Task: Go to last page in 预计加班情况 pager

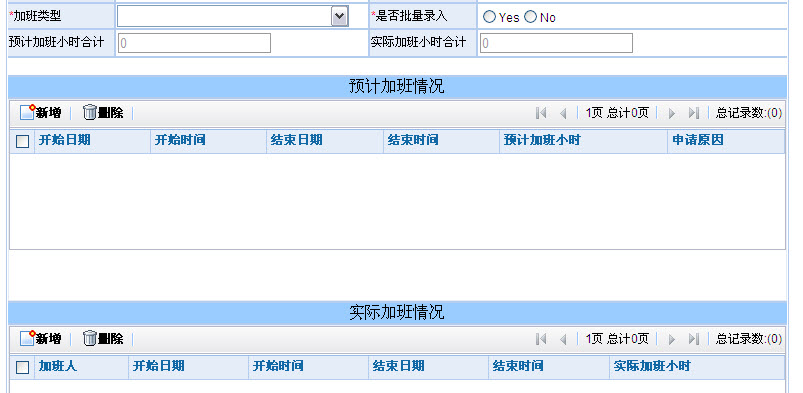Action: (x=694, y=113)
